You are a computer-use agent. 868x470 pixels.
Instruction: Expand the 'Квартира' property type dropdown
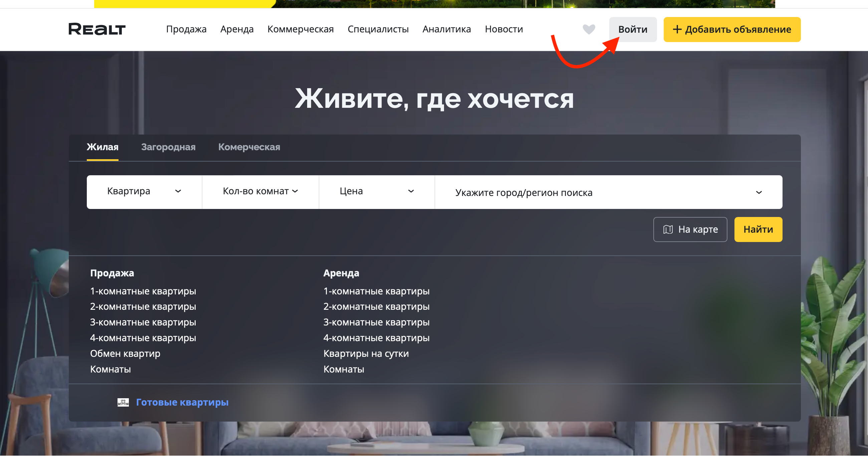pyautogui.click(x=144, y=192)
